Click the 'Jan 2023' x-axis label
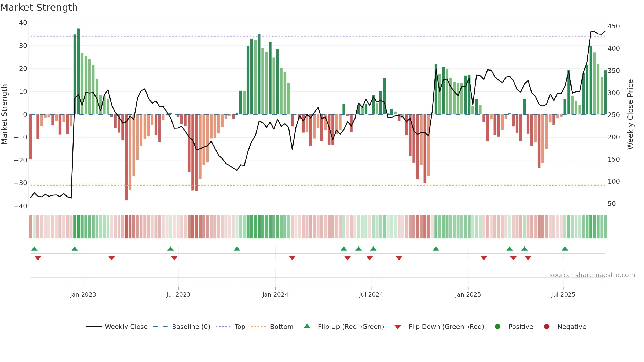 83,294
